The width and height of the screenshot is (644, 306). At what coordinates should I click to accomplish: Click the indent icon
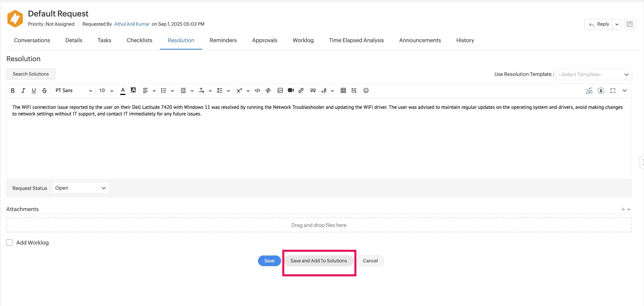[x=183, y=91]
